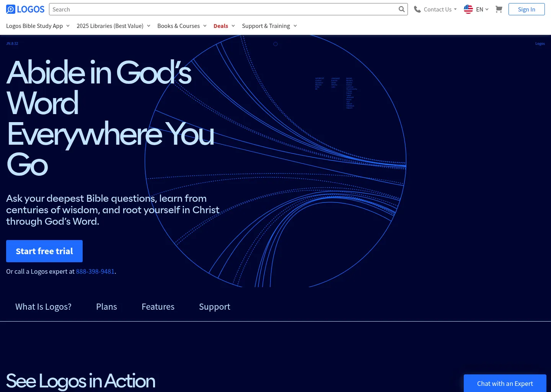Click the See Logos in Action heading

81,381
